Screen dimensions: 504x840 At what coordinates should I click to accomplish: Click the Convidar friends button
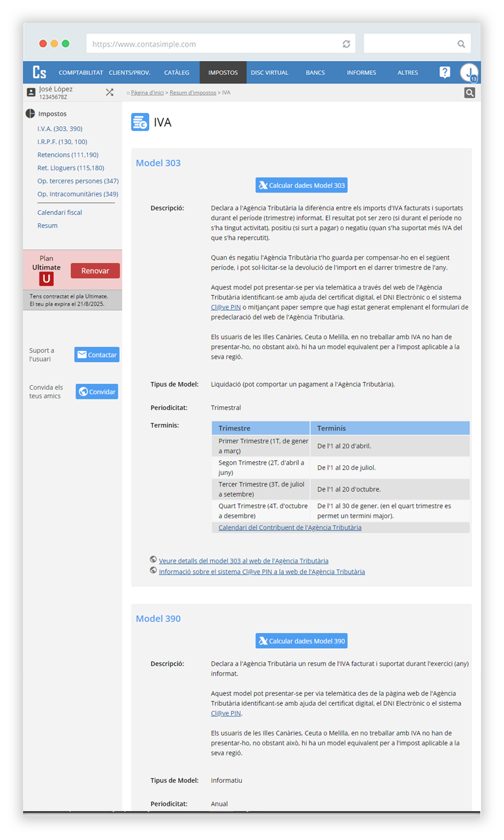click(x=97, y=392)
